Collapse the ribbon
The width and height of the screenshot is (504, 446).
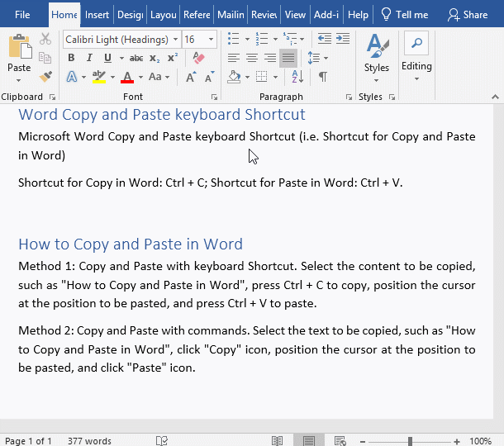(x=495, y=97)
